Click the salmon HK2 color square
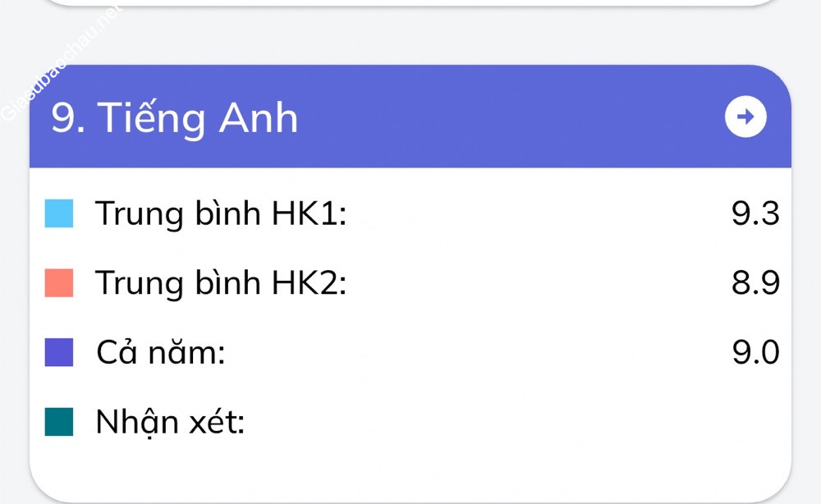This screenshot has height=504, width=821. click(x=59, y=283)
